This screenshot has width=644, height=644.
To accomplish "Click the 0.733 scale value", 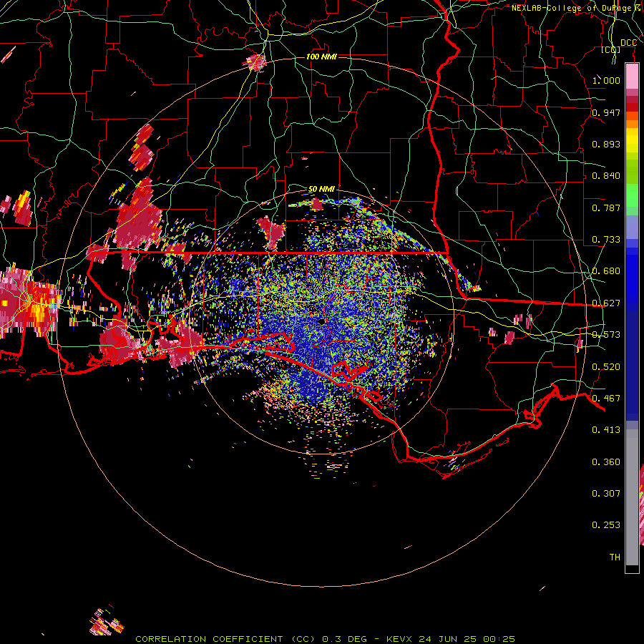I will (x=606, y=240).
